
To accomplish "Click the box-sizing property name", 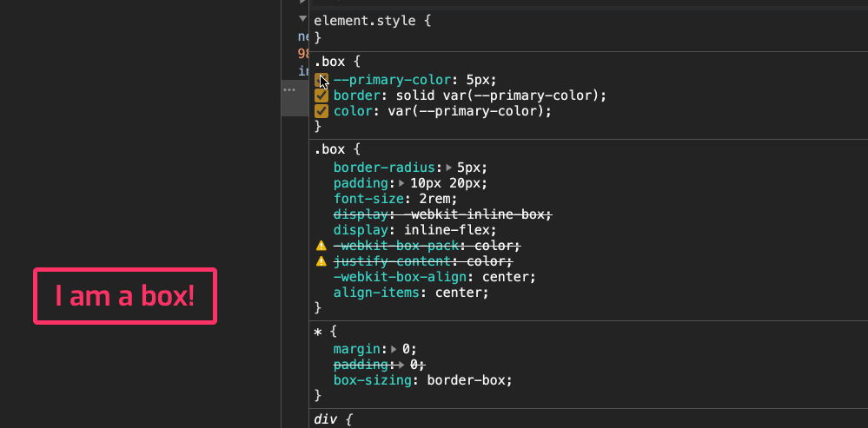I will tap(375, 380).
